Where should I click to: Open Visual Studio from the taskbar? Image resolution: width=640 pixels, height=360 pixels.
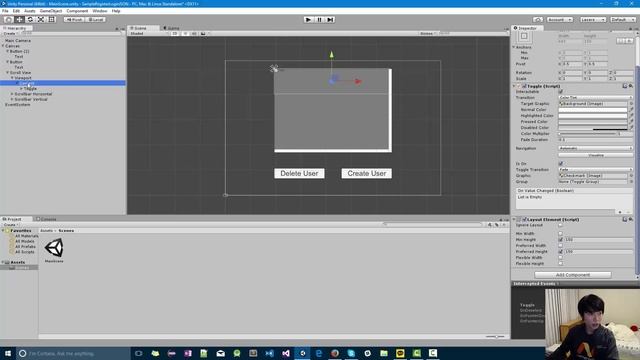click(x=286, y=353)
